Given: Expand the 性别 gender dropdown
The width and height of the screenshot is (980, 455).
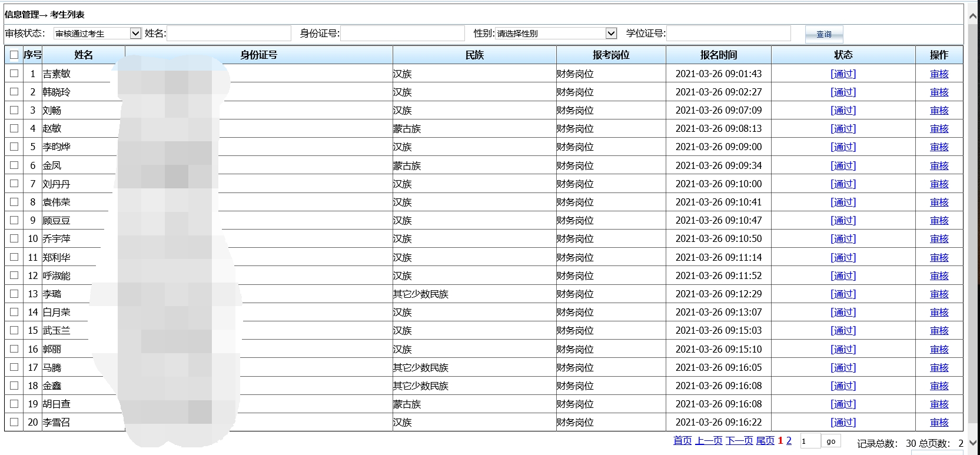Looking at the screenshot, I should pyautogui.click(x=556, y=34).
